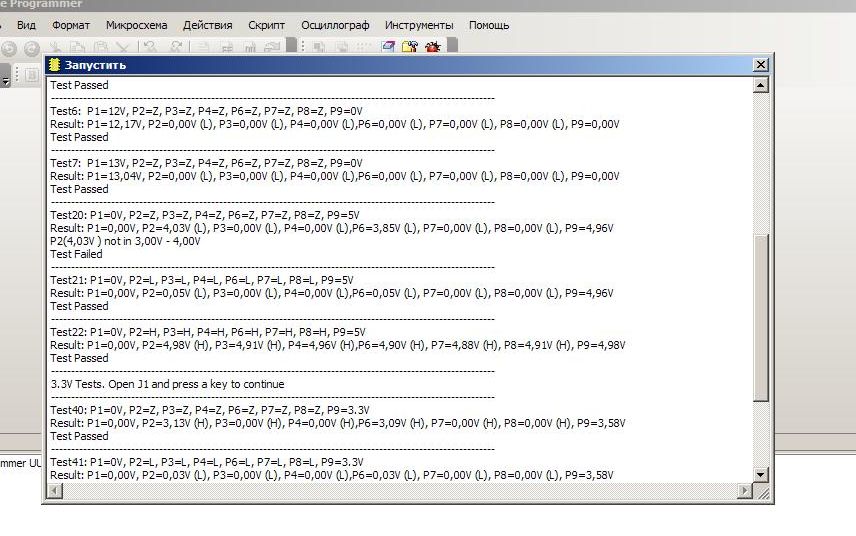Image resolution: width=856 pixels, height=536 pixels.
Task: Click the 'Test Failed' line
Action: click(x=76, y=254)
